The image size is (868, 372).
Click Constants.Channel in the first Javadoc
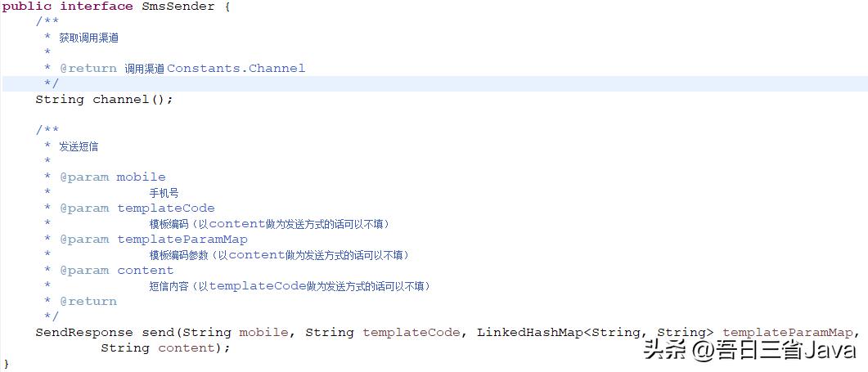point(236,69)
